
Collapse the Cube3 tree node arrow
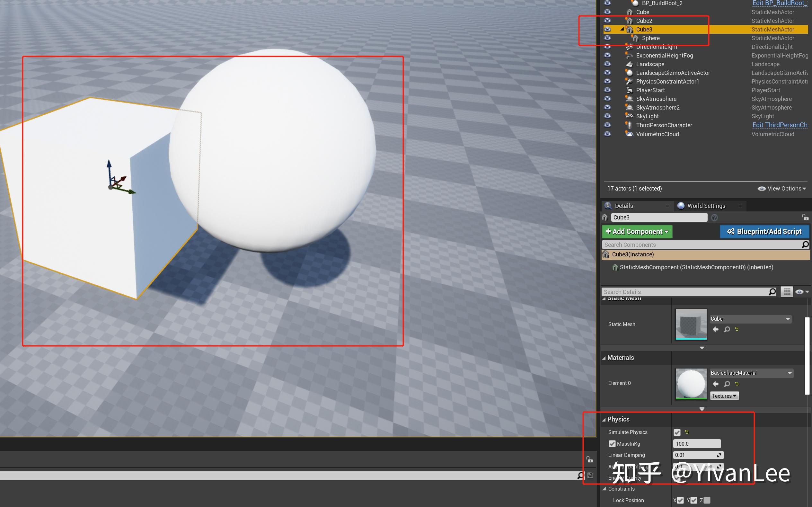point(622,29)
